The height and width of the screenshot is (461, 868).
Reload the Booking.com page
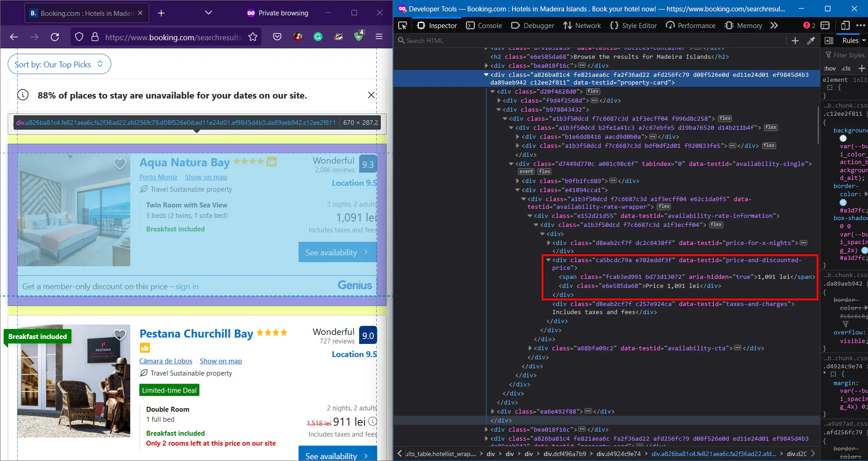(x=55, y=37)
